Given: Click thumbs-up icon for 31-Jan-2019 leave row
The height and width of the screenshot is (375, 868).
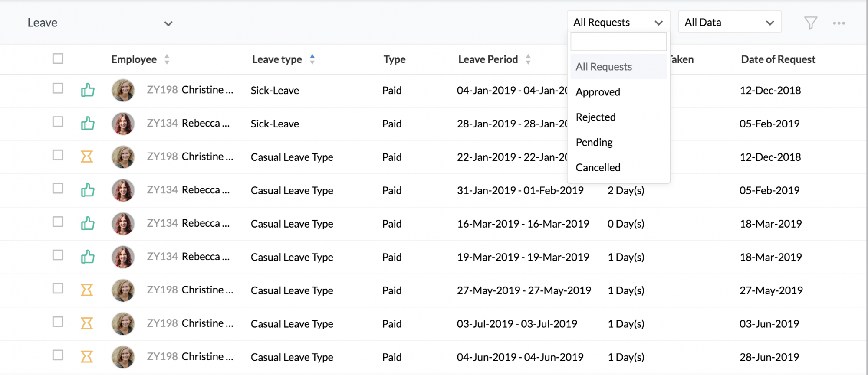Looking at the screenshot, I should click(x=88, y=190).
